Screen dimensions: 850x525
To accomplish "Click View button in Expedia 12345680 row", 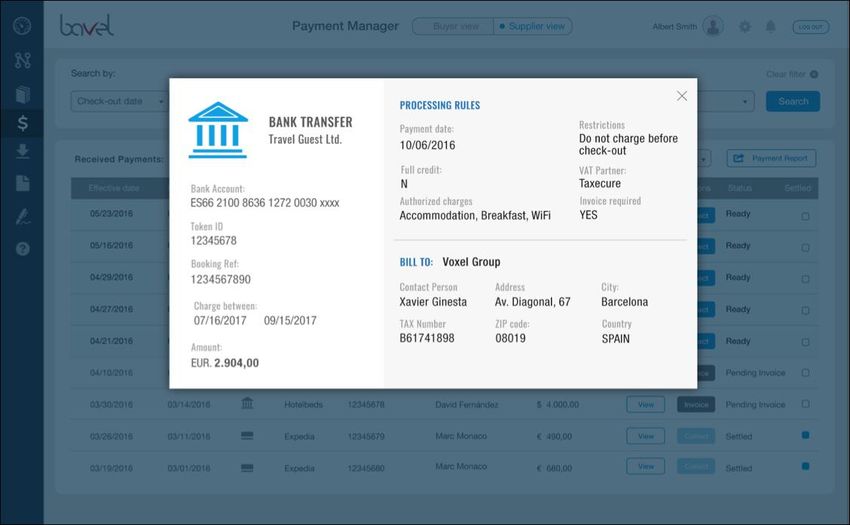I will (x=646, y=466).
